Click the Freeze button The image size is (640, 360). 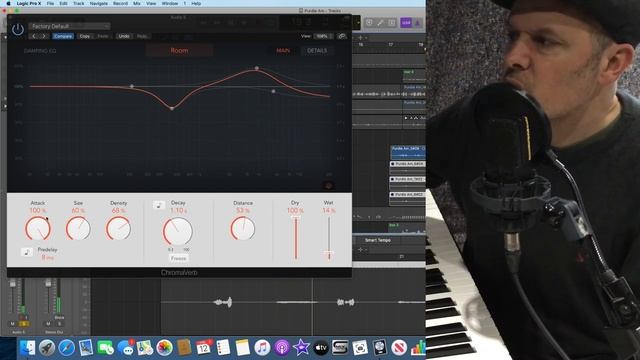(178, 258)
